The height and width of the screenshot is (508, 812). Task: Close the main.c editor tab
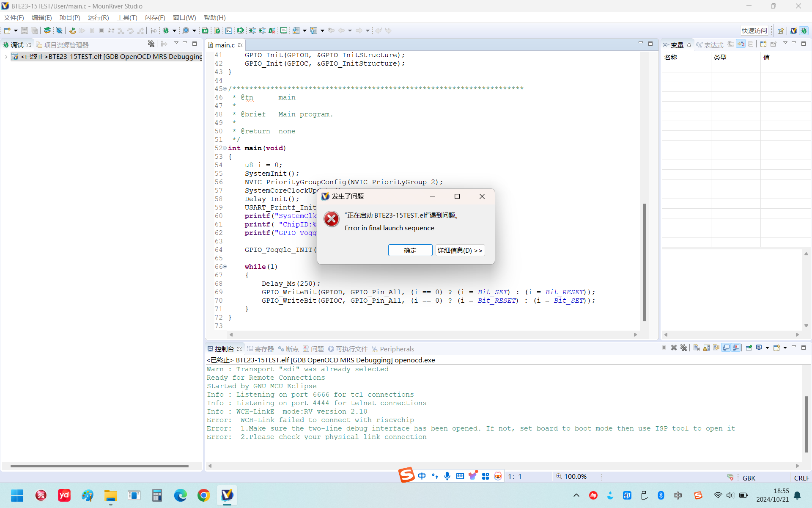pyautogui.click(x=240, y=45)
